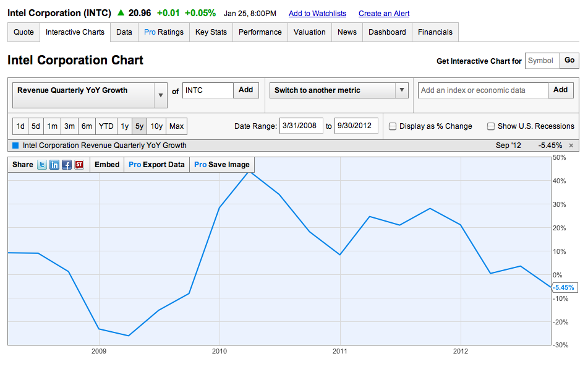Select the 10y time range
Screen dimensions: 588x369
pos(156,126)
